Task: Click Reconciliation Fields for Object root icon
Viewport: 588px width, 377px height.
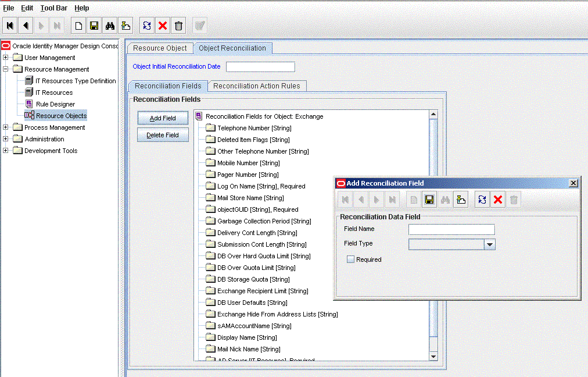Action: click(199, 116)
